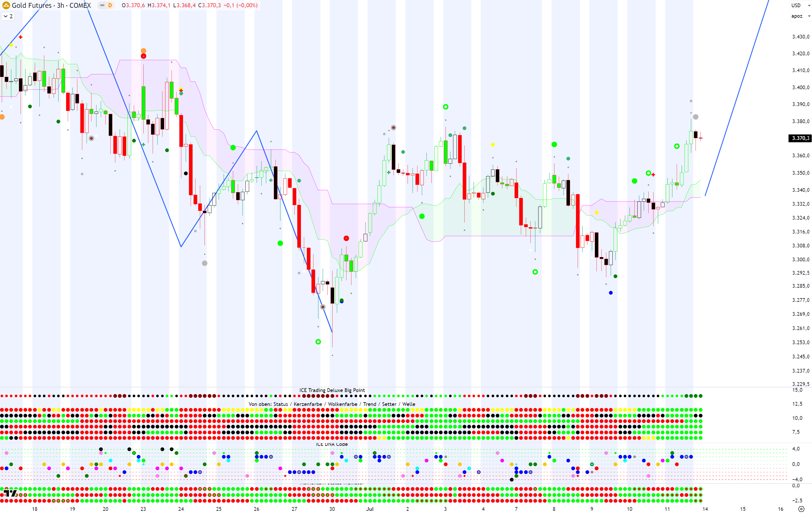Expand the collapsed indicator legend showing 2
The height and width of the screenshot is (514, 812).
[8, 16]
